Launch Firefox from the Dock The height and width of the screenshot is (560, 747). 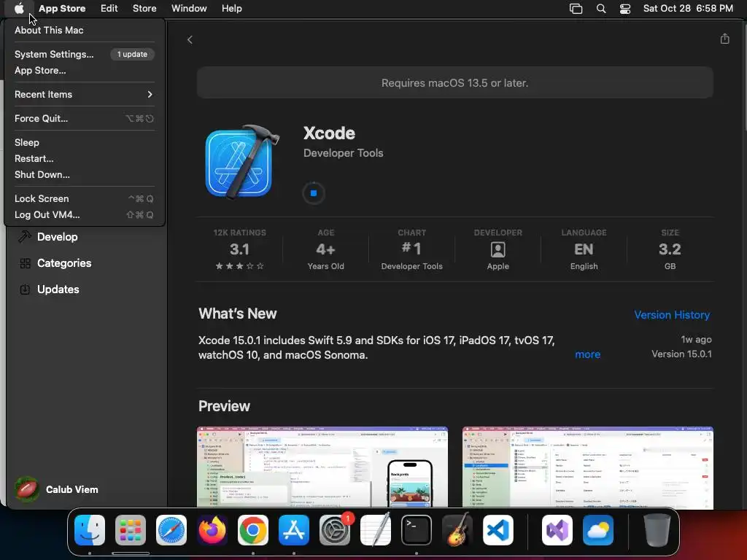point(212,530)
